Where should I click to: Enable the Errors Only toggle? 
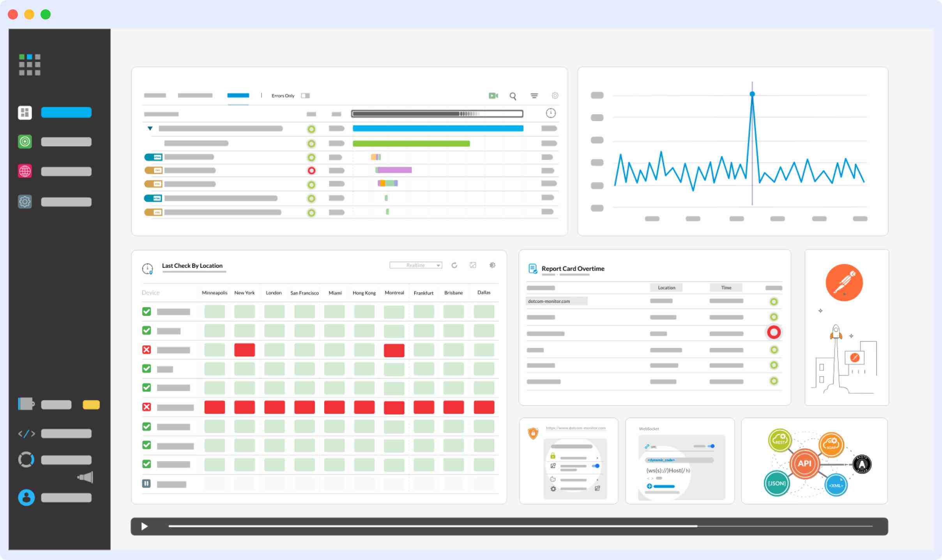tap(306, 95)
